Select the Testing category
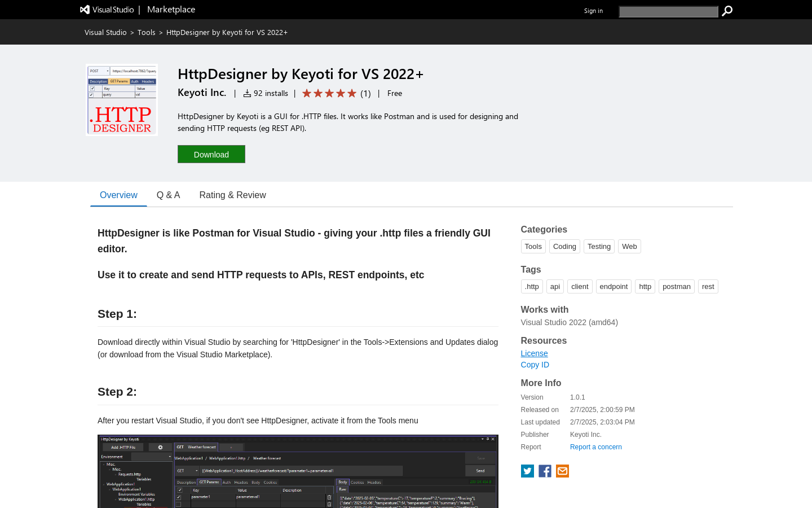Image resolution: width=812 pixels, height=508 pixels. [599, 247]
